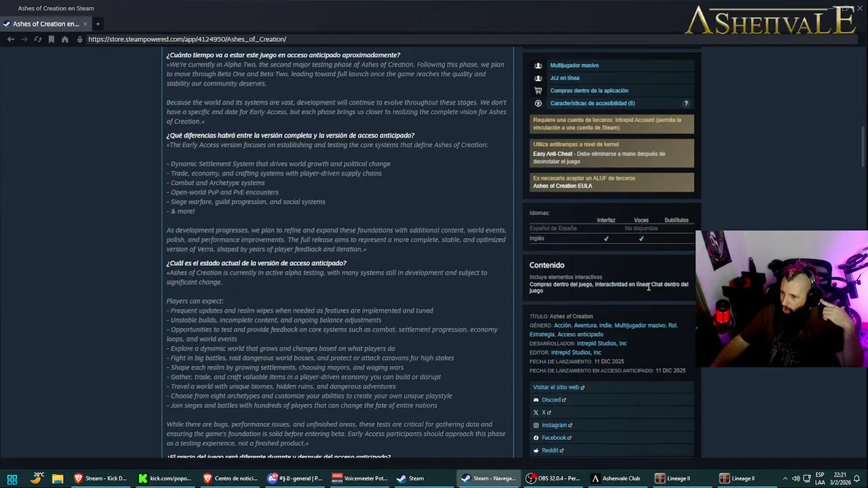Click the Acceso anticipado genre link

(580, 334)
